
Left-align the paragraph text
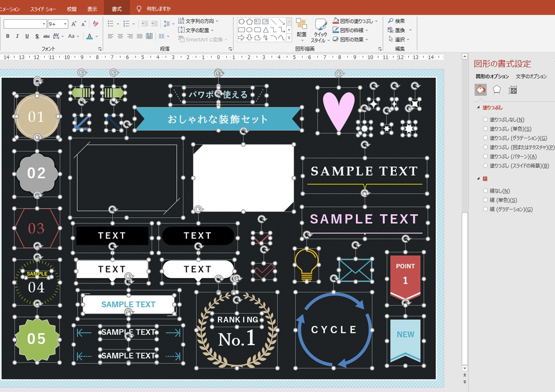click(110, 36)
